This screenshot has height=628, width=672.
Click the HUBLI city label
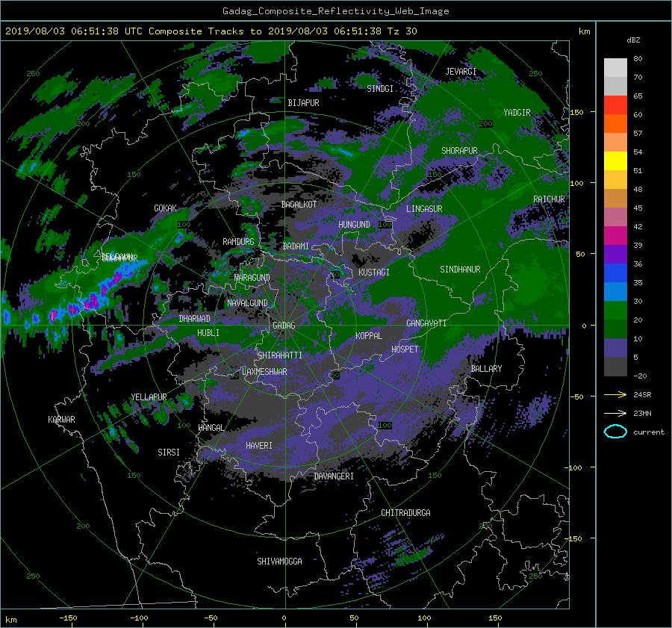tap(208, 332)
